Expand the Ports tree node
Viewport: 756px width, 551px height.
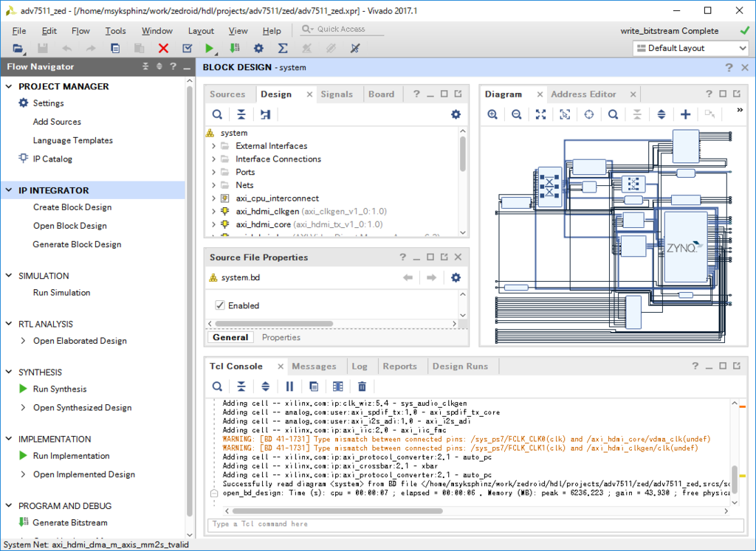(213, 172)
